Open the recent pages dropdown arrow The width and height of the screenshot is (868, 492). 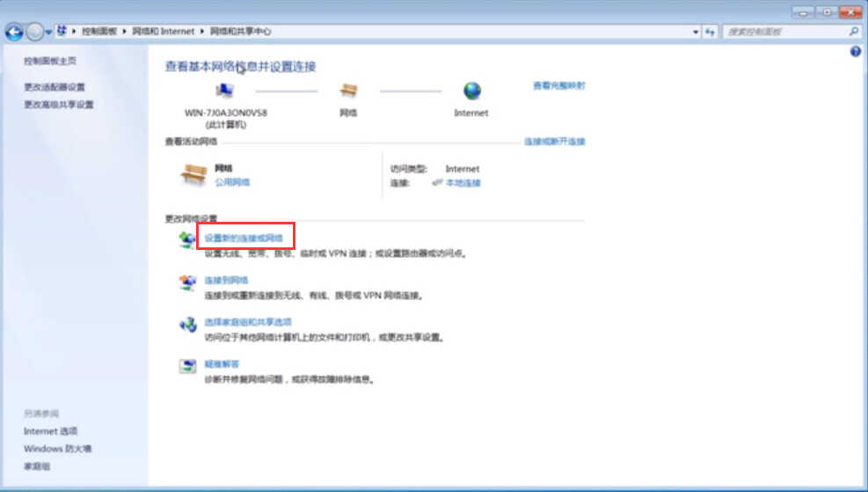48,33
